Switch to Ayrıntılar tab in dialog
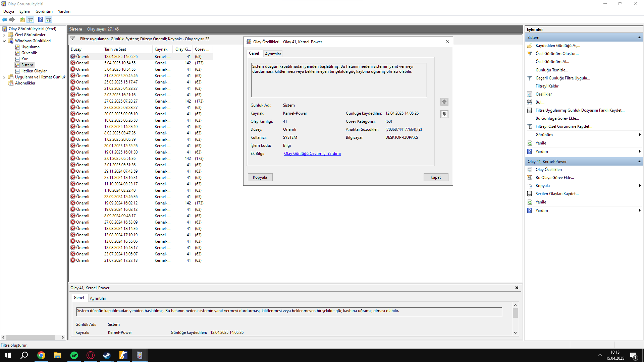Screen dimensions: 644x362 (x=273, y=54)
